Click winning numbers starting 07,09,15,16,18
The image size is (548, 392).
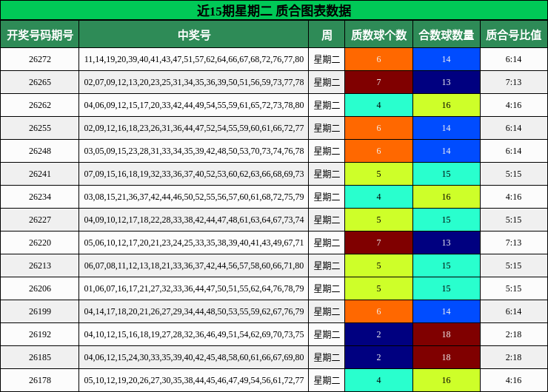pyautogui.click(x=194, y=174)
